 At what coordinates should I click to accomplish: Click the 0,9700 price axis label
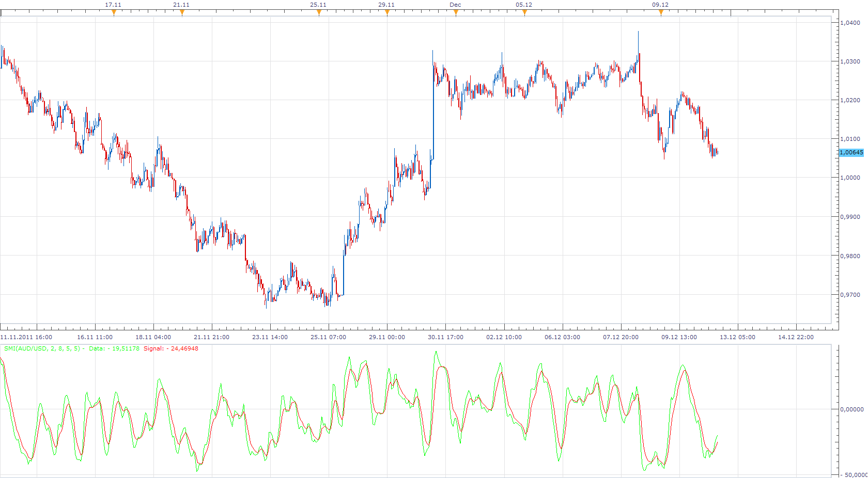(850, 295)
